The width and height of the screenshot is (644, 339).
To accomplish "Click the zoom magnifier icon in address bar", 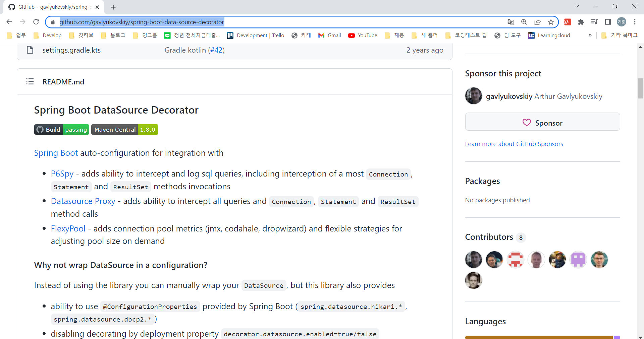I will [524, 22].
